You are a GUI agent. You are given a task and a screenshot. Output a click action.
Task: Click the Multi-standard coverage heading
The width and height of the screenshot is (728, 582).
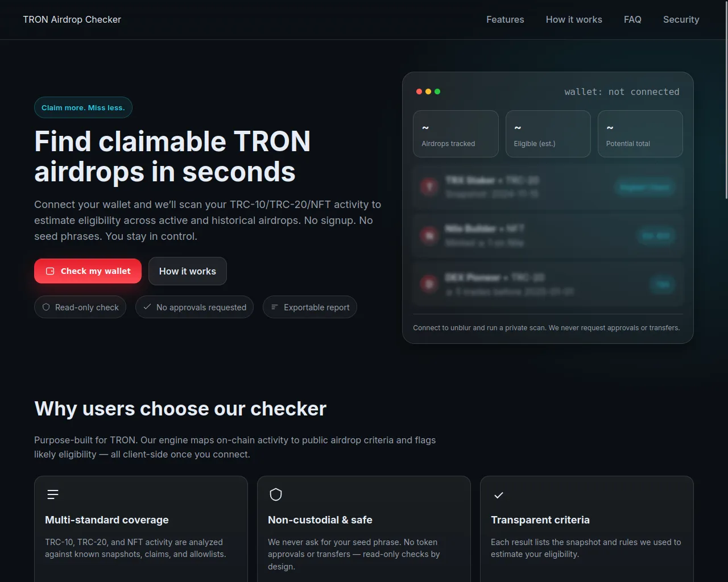[x=107, y=520]
